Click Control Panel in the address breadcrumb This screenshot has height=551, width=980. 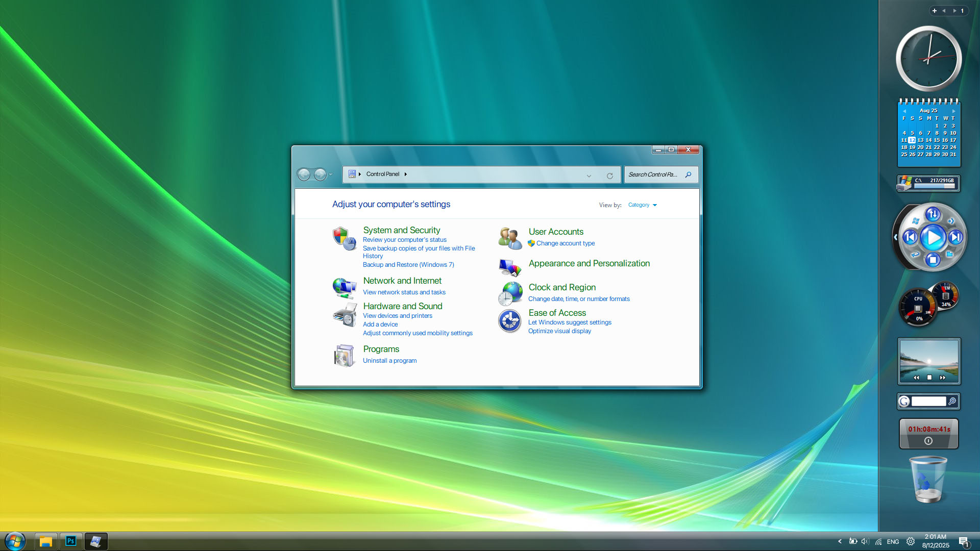click(383, 174)
